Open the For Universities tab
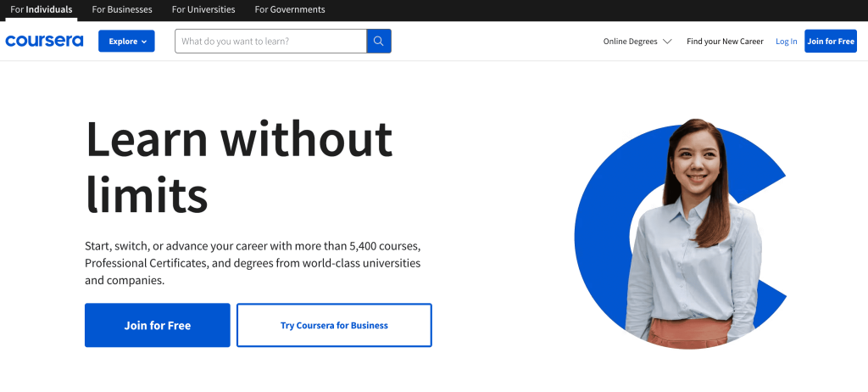868x392 pixels. click(203, 9)
